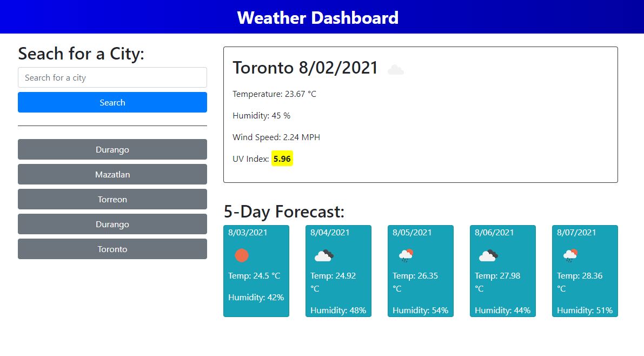Click the UV Index label

(250, 159)
